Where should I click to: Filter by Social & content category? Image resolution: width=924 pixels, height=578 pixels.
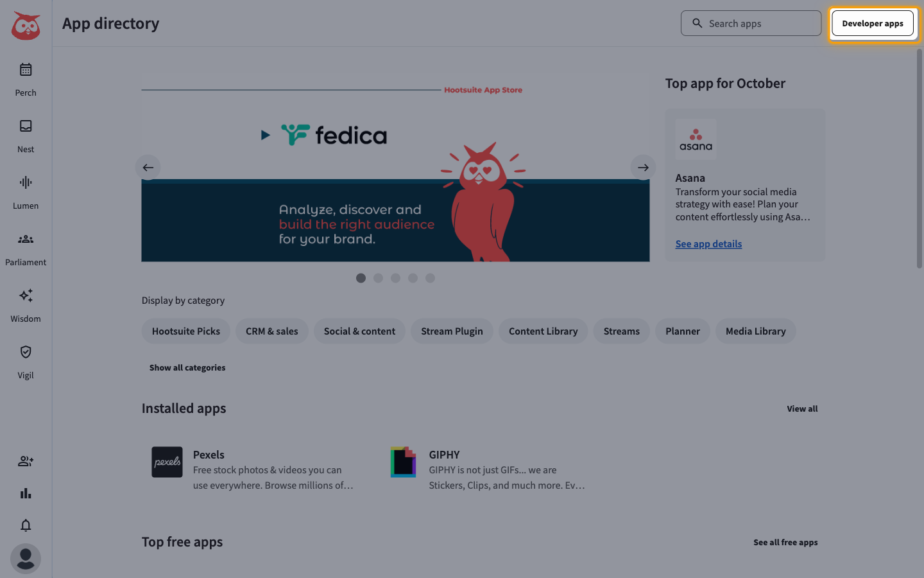click(x=359, y=331)
